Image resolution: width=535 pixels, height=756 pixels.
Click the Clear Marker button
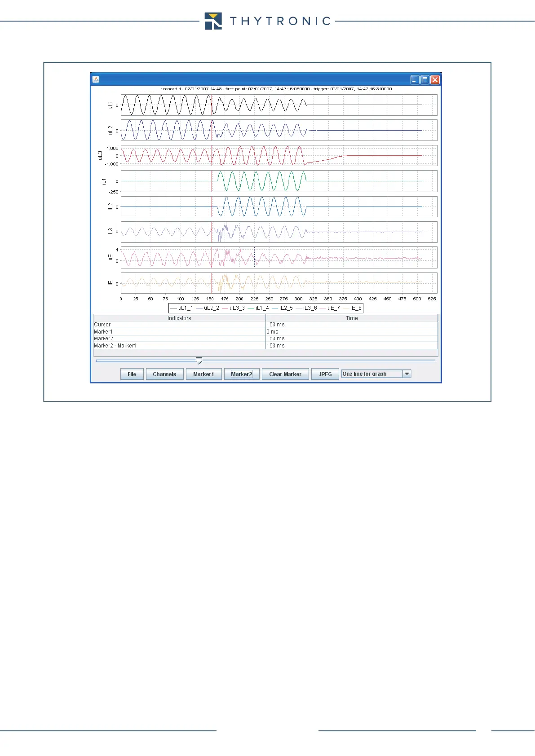285,374
